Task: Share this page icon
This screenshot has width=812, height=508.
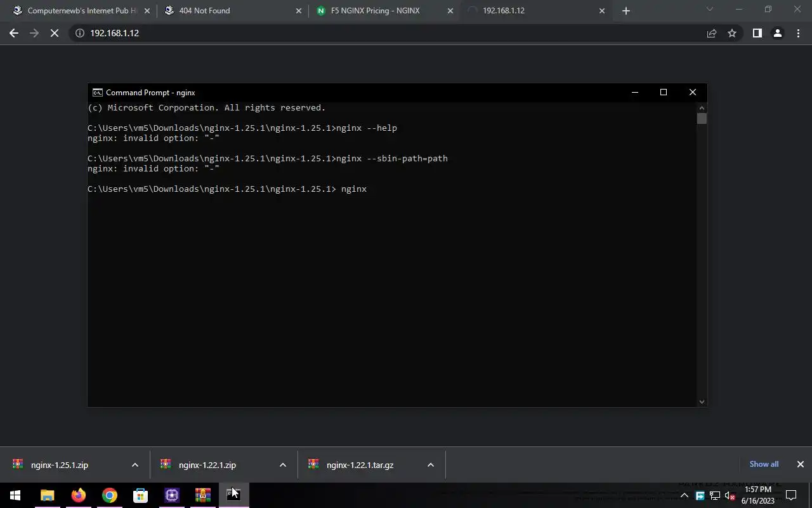Action: tap(712, 33)
